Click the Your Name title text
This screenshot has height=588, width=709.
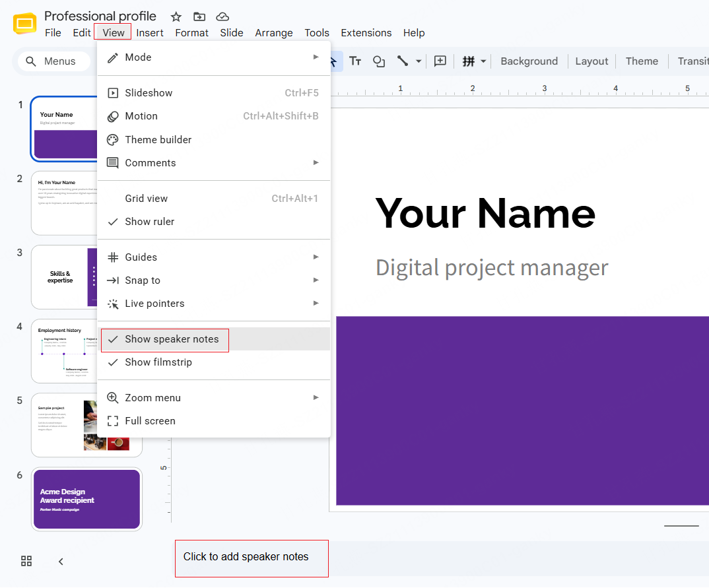tap(485, 213)
